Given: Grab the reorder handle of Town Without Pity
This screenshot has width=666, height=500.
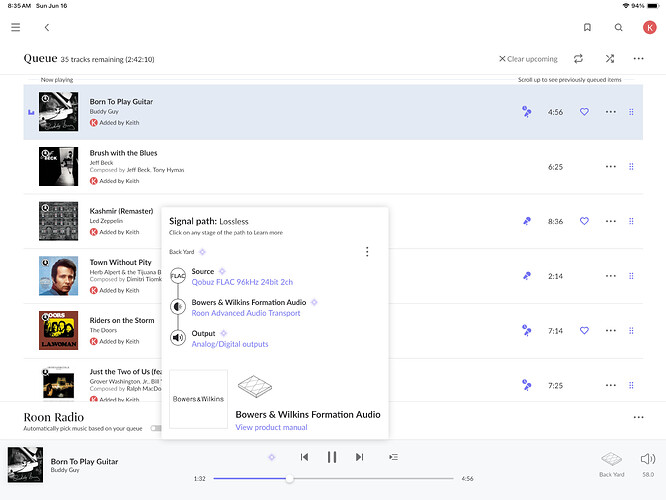Looking at the screenshot, I should pyautogui.click(x=631, y=276).
